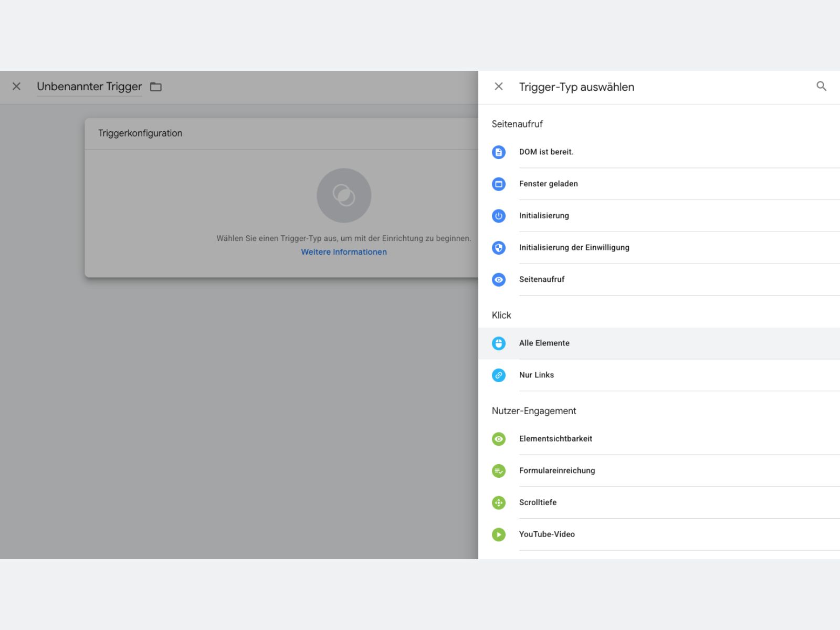
Task: Select Fenster geladen trigger type
Action: pos(659,184)
